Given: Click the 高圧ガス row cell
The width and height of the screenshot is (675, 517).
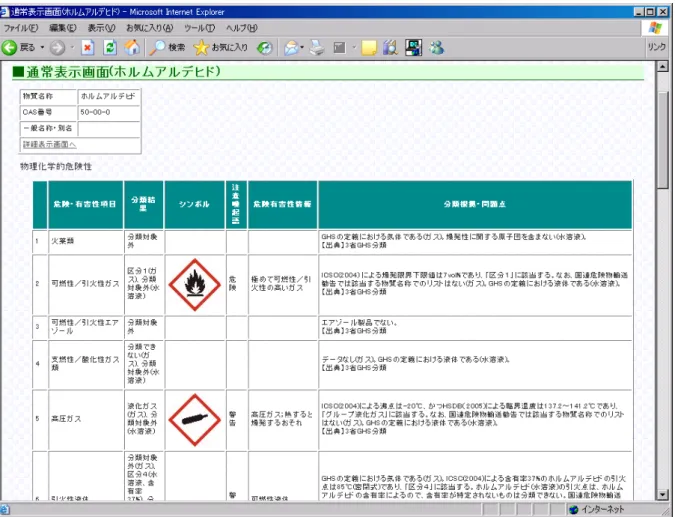Looking at the screenshot, I should point(86,419).
